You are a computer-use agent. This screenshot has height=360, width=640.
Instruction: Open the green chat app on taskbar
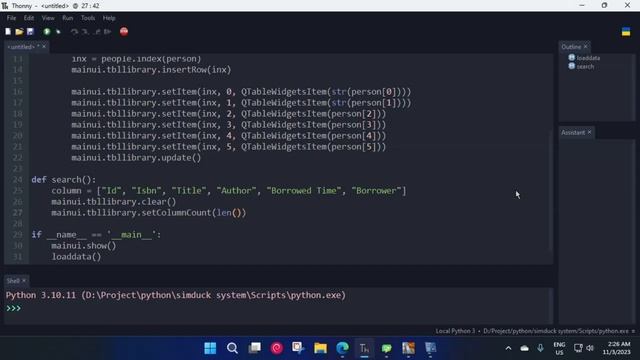386,348
